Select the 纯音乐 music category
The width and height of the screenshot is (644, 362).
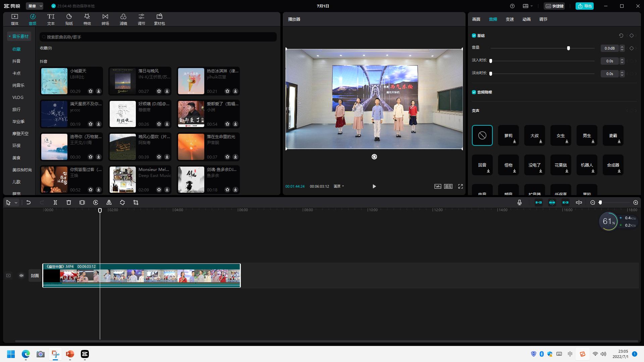coord(18,85)
